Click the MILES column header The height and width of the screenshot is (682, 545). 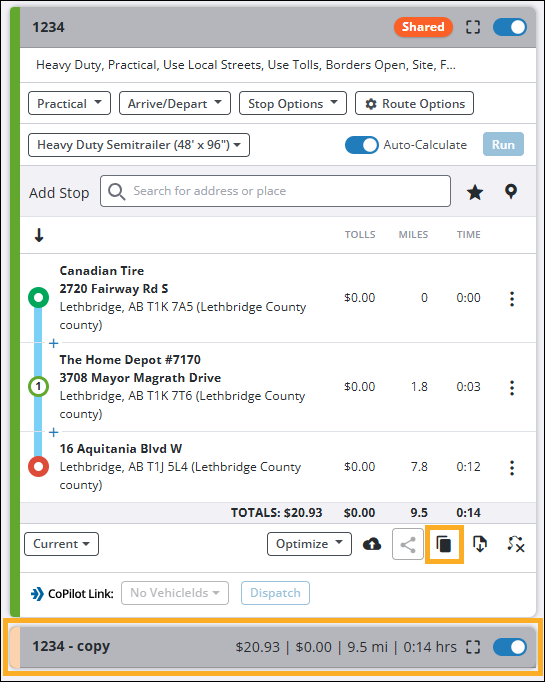click(x=413, y=235)
